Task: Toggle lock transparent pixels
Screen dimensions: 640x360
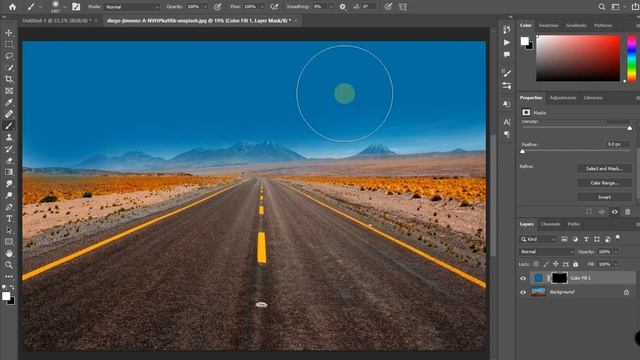Action: 536,264
